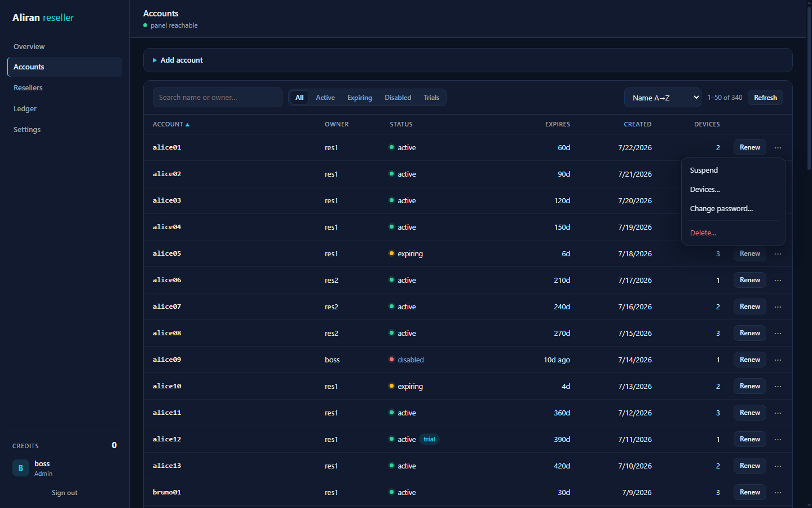Screen dimensions: 812x508
Task: Click the disabled status of alice09
Action: (407, 360)
